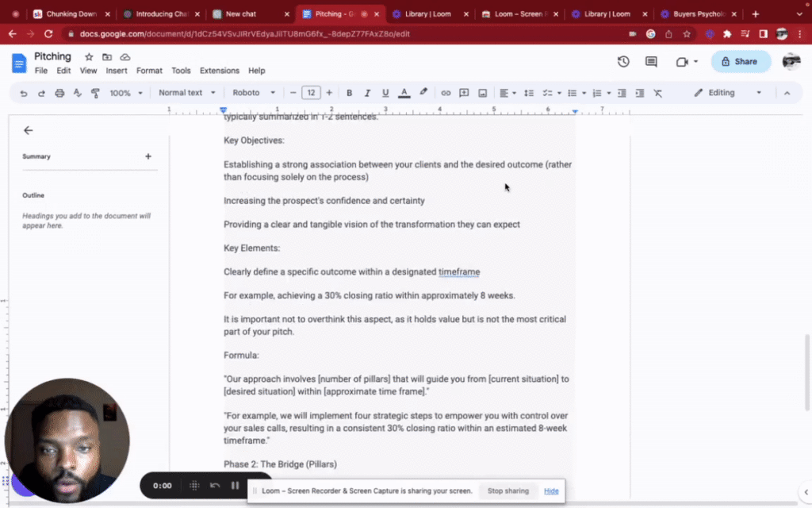The image size is (812, 508).
Task: Click the font size field
Action: pos(311,93)
